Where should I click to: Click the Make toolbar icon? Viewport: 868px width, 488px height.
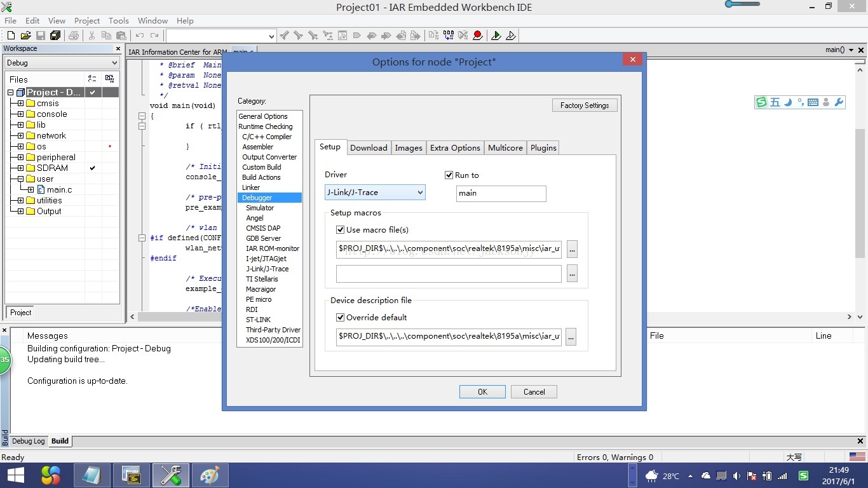coord(449,36)
